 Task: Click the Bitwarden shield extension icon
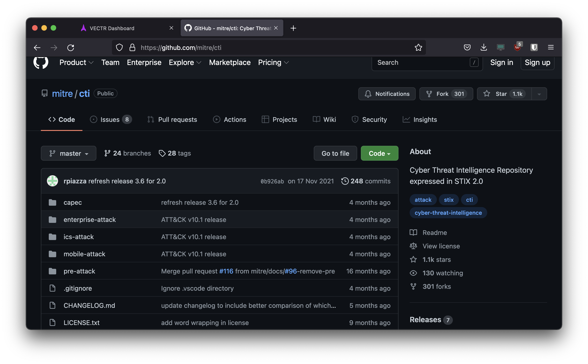pos(534,47)
